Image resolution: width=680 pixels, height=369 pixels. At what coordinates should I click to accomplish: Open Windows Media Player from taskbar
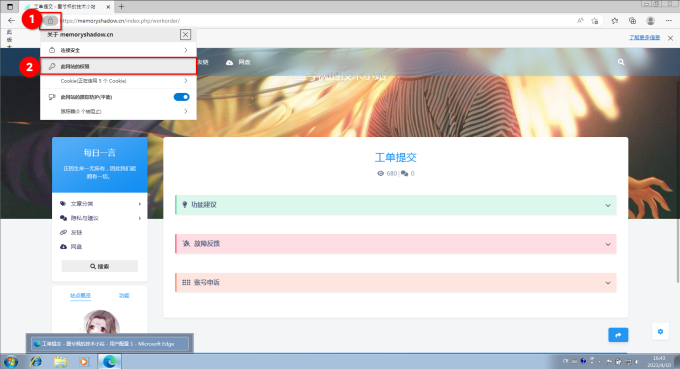click(84, 361)
